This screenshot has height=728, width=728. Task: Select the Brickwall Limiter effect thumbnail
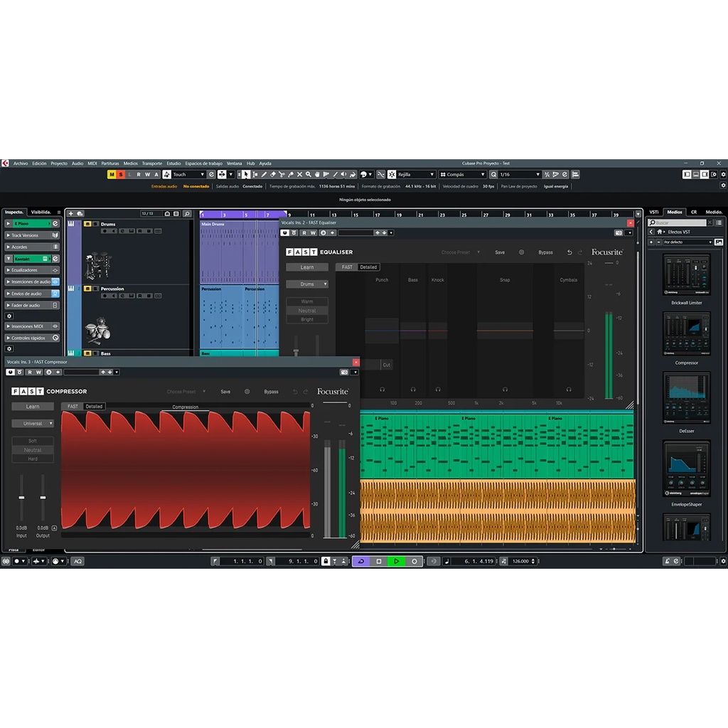[686, 274]
